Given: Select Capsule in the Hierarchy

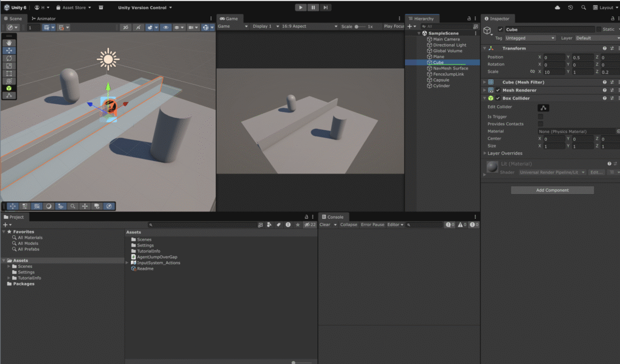Looking at the screenshot, I should click(441, 80).
